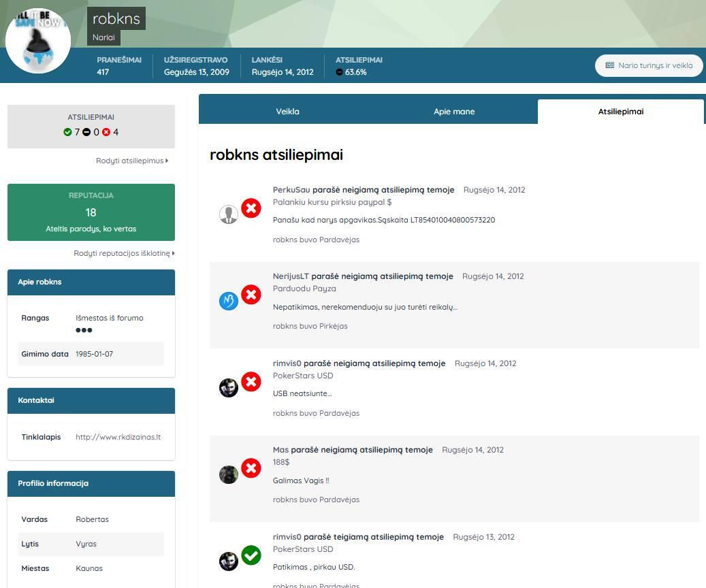
Task: Switch to the Veikla tab
Action: [x=287, y=112]
